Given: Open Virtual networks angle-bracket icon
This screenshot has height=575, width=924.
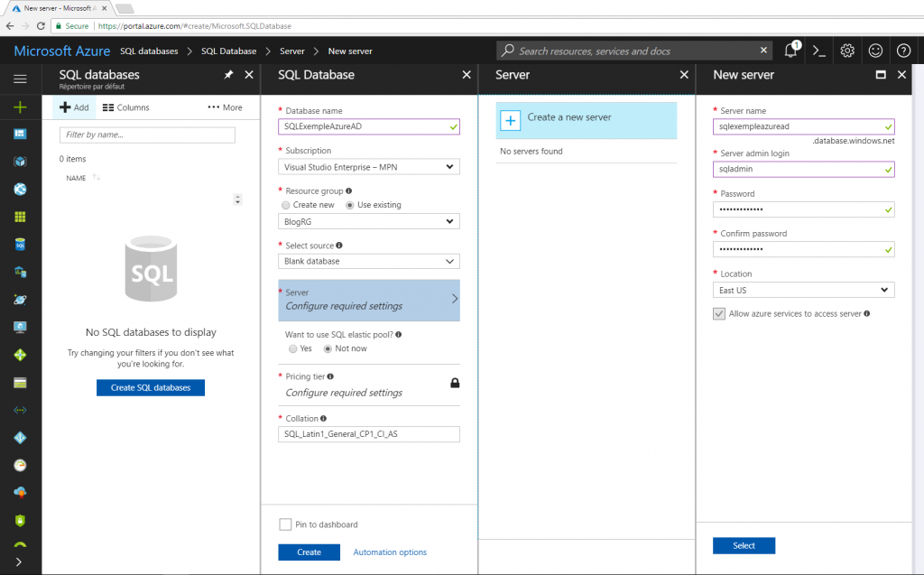Looking at the screenshot, I should point(20,410).
